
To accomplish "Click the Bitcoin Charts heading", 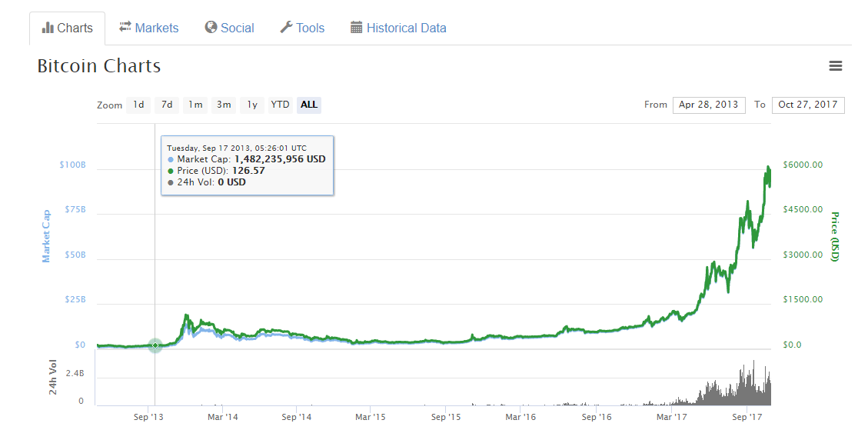I will tap(99, 66).
